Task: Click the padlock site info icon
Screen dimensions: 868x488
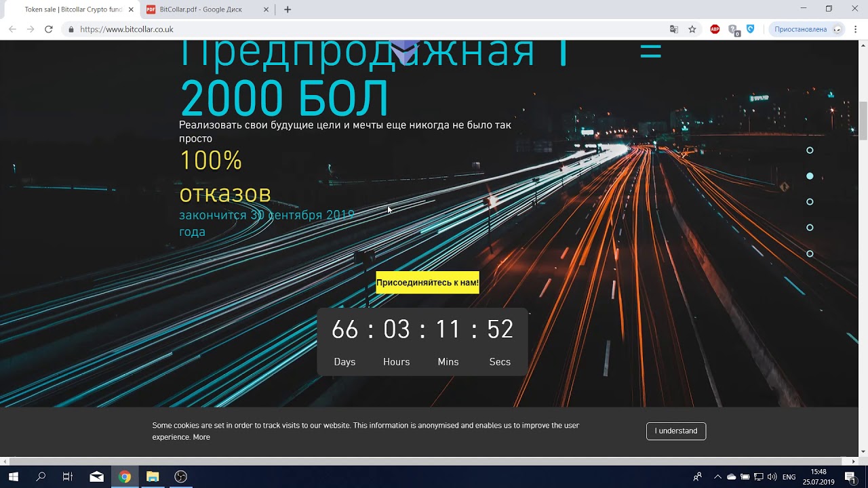Action: point(71,29)
